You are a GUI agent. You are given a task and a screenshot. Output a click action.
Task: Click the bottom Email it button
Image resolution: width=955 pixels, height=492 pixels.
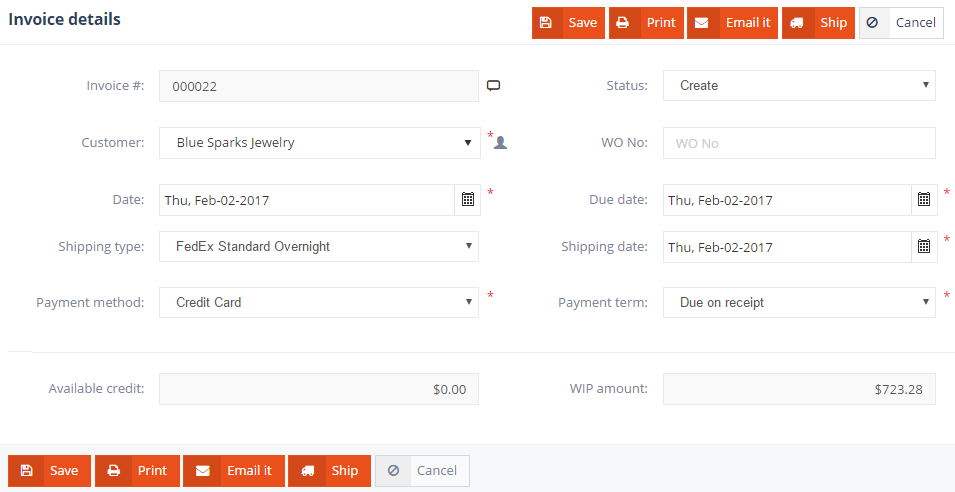click(234, 471)
